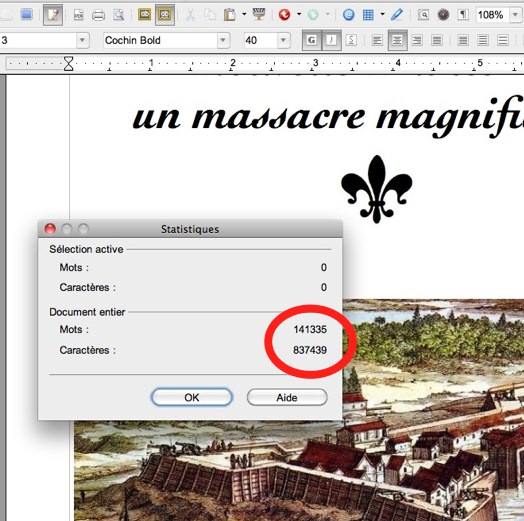Open the Table size dropdown arrow

point(383,14)
